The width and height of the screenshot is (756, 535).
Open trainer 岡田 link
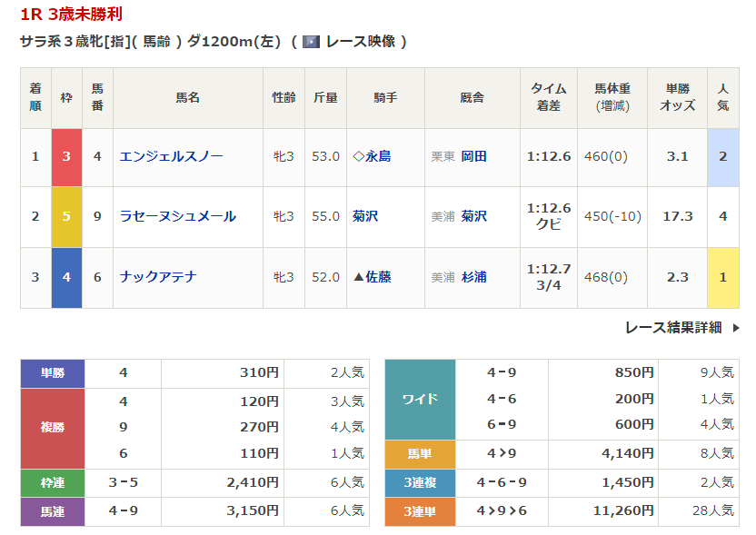473,156
